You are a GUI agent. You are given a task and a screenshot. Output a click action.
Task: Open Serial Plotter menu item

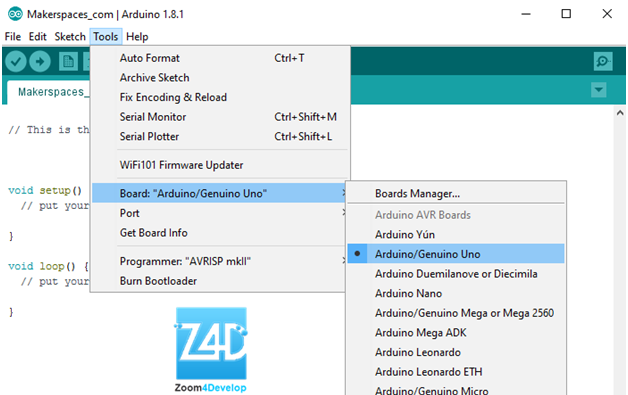point(220,137)
